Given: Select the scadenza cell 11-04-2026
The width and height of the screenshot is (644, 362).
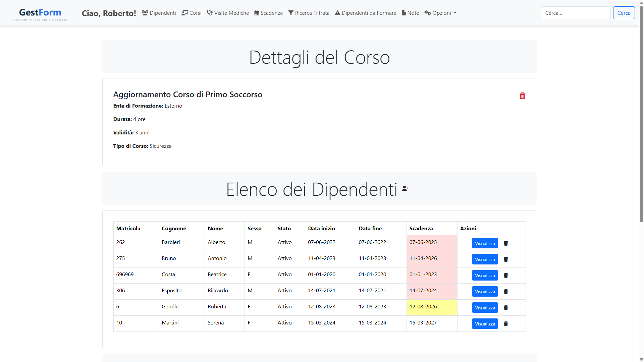Looking at the screenshot, I should tap(432, 259).
